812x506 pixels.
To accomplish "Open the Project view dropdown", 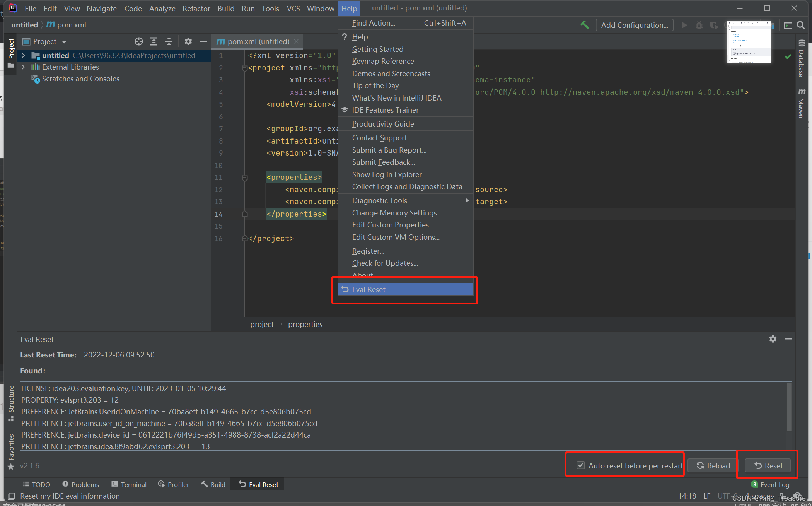I will pos(64,42).
